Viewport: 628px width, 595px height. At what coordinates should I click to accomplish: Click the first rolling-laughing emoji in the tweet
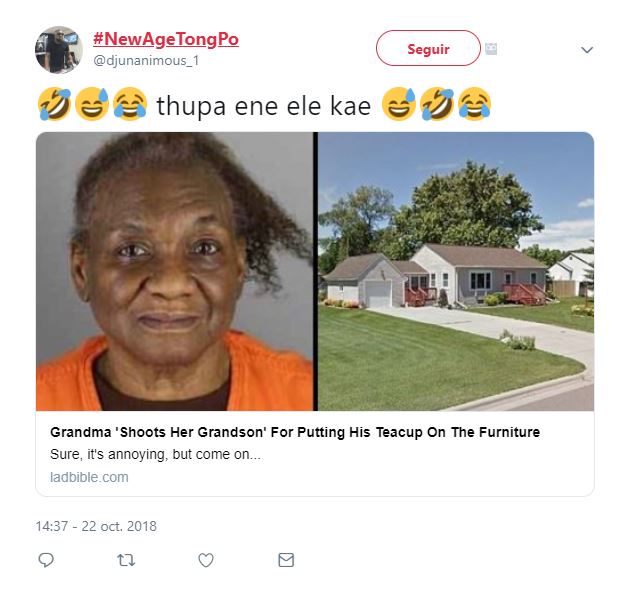click(x=54, y=104)
